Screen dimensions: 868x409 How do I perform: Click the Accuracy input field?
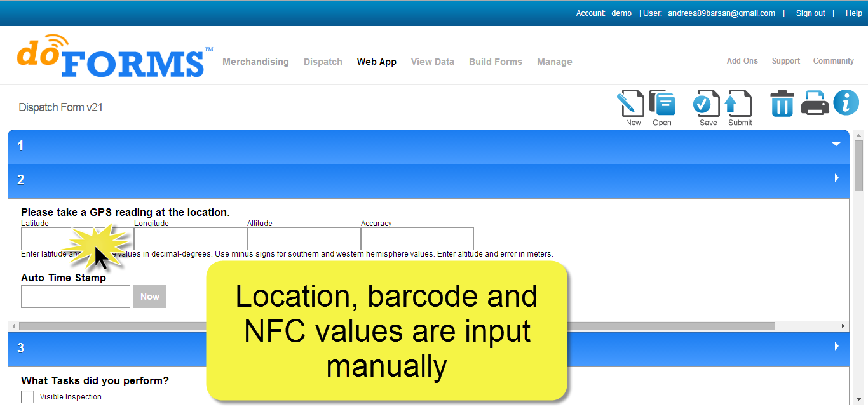click(417, 239)
